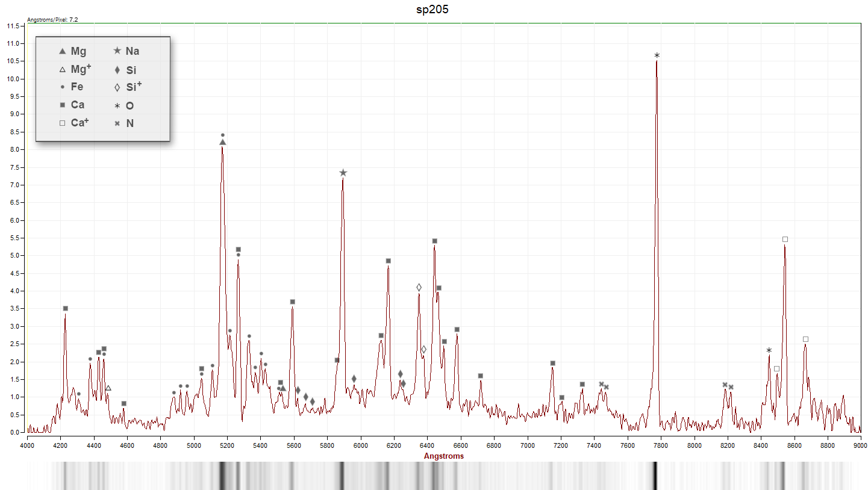Click the Mg filled triangle in the legend
Viewport: 868px width, 490px height.
tap(62, 51)
